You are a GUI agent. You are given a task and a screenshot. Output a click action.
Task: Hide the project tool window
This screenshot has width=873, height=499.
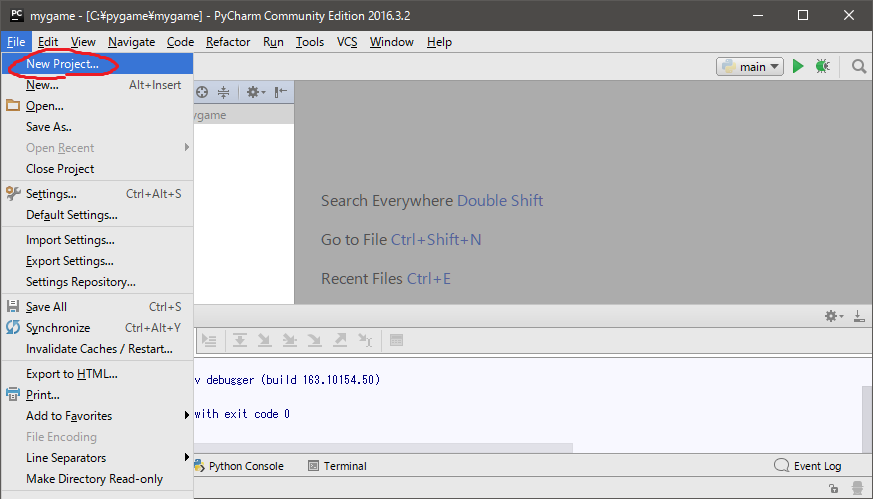point(281,92)
